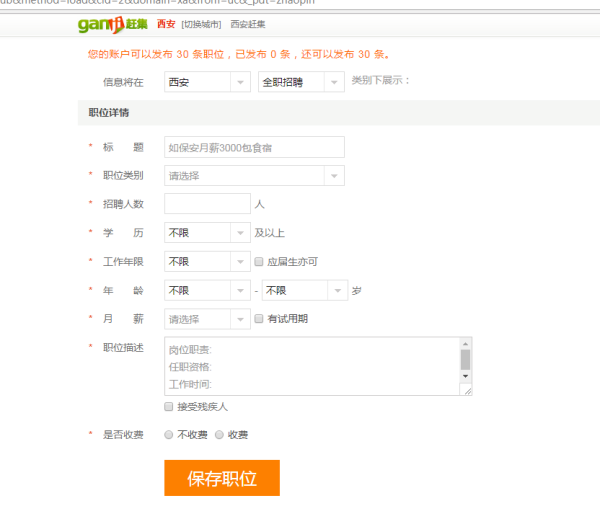Open the maximum 年龄 dropdown

coord(305,291)
